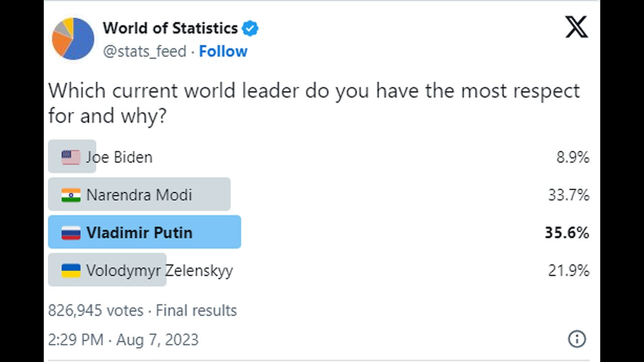Screen dimensions: 644x362
Task: Open the World of Statistics profile name
Action: (x=170, y=28)
